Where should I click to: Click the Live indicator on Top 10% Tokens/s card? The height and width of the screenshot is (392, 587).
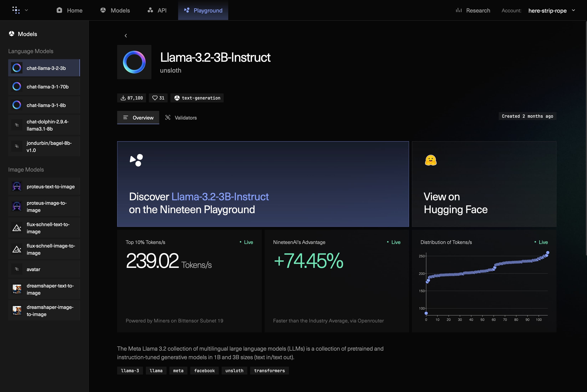point(246,242)
